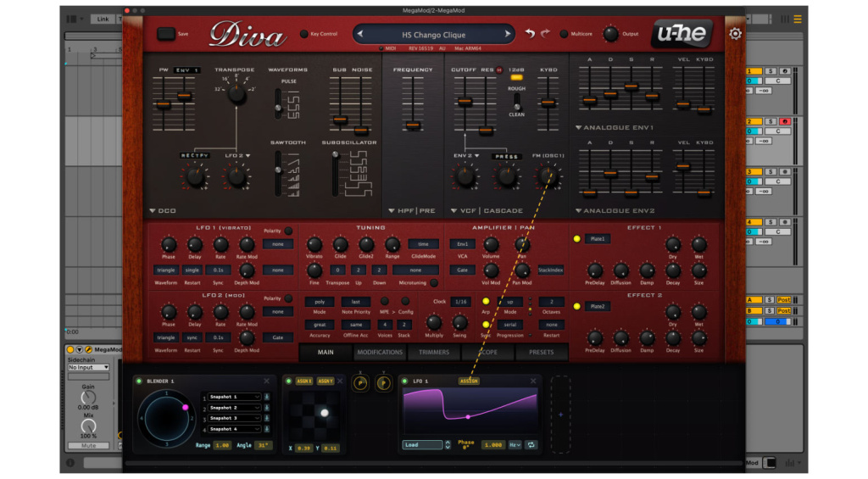This screenshot has width=868, height=479.
Task: Click the Mute button in MegaMod device
Action: click(88, 446)
